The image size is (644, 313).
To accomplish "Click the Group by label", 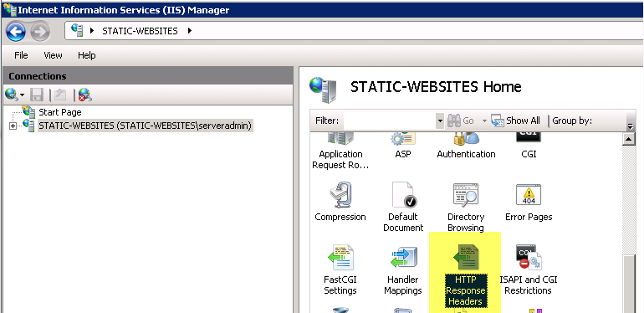I will [572, 121].
